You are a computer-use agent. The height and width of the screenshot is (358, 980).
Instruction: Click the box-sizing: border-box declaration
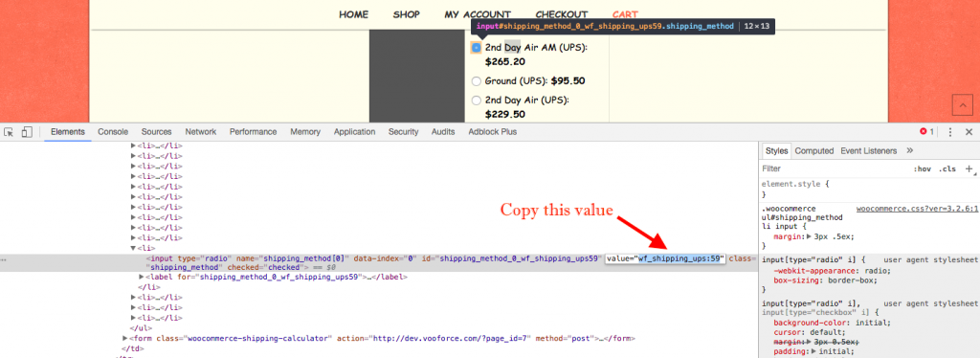(x=826, y=280)
